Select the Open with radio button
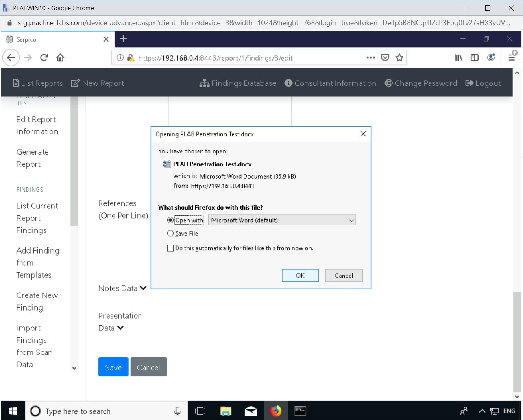The width and height of the screenshot is (523, 420). [x=170, y=220]
